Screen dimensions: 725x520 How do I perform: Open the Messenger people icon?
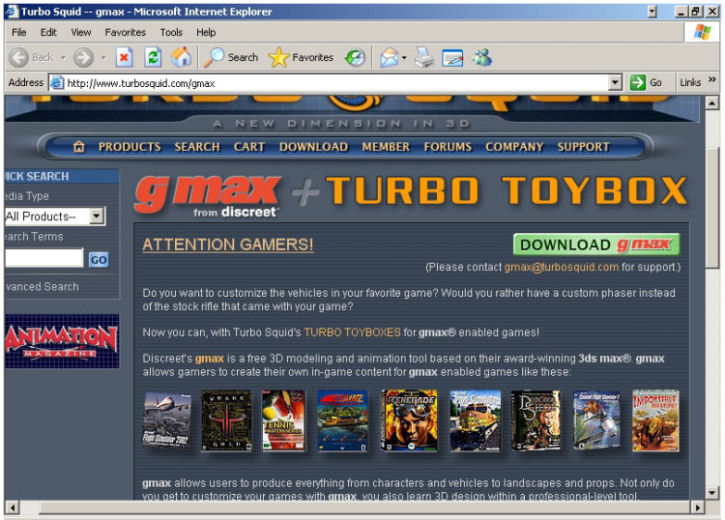(x=482, y=58)
